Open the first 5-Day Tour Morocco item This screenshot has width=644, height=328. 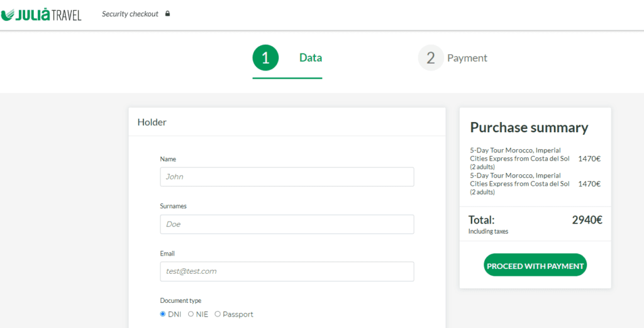(519, 159)
